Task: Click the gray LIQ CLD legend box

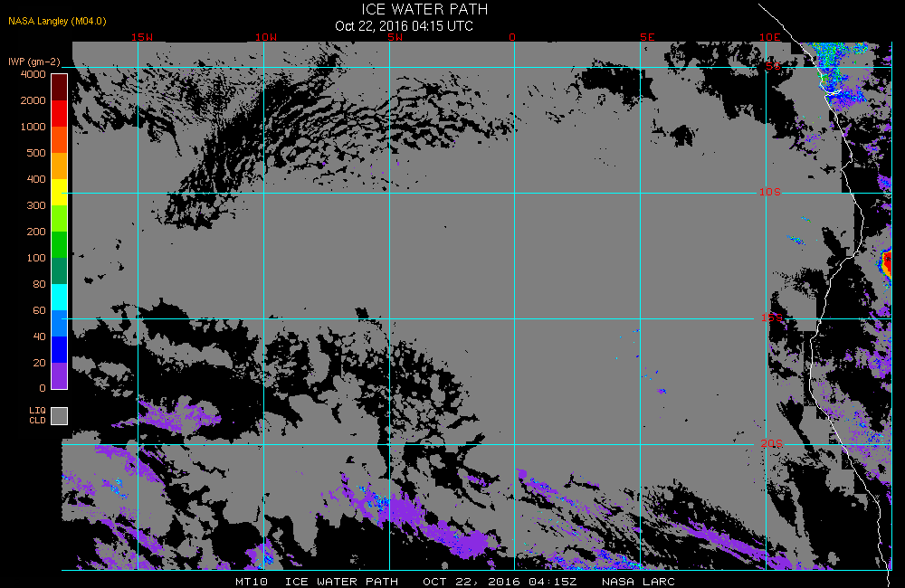Action: [60, 416]
